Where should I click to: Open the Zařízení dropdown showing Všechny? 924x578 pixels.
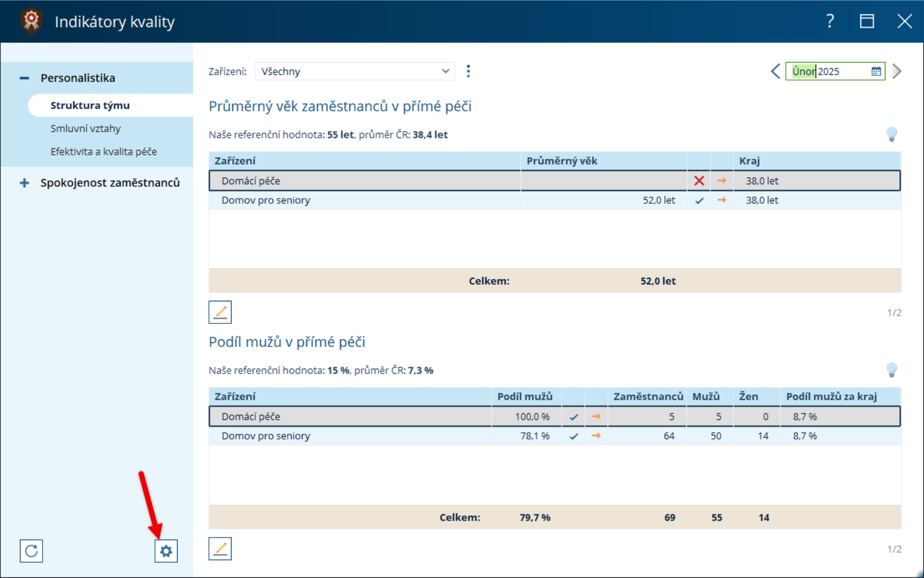point(355,71)
